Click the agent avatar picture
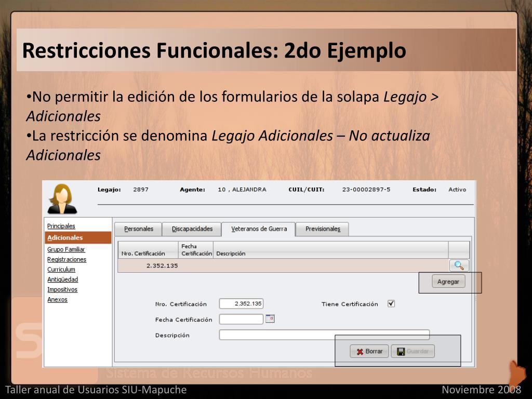 [62, 199]
